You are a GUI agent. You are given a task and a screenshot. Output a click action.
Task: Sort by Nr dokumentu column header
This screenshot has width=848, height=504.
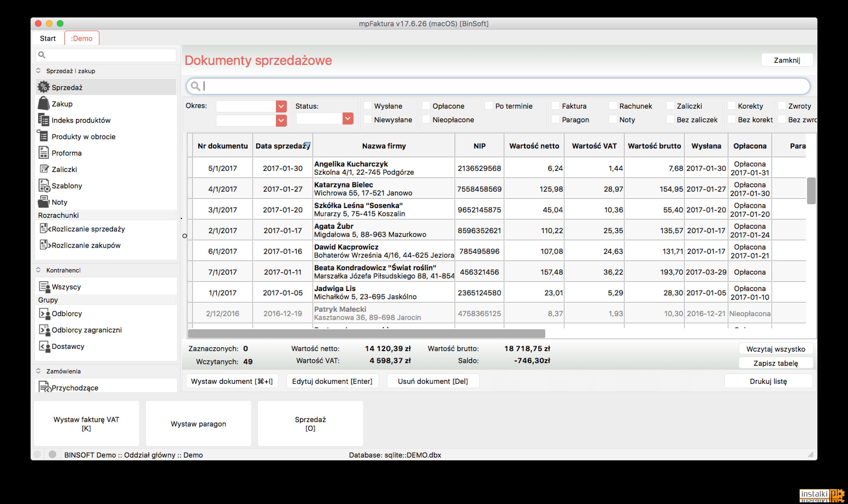pos(223,146)
